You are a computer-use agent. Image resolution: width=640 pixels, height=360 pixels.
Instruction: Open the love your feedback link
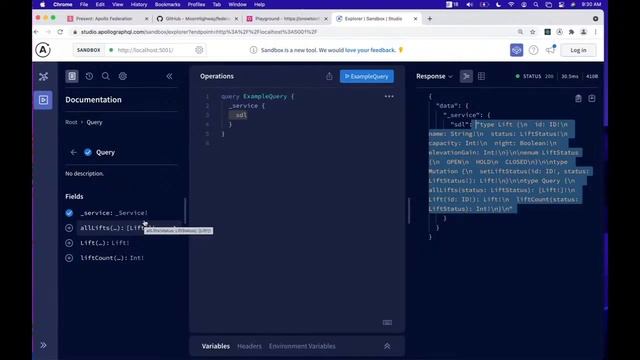370,50
